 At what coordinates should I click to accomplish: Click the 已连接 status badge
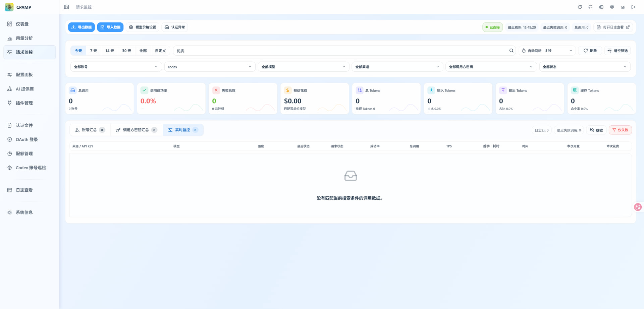492,27
